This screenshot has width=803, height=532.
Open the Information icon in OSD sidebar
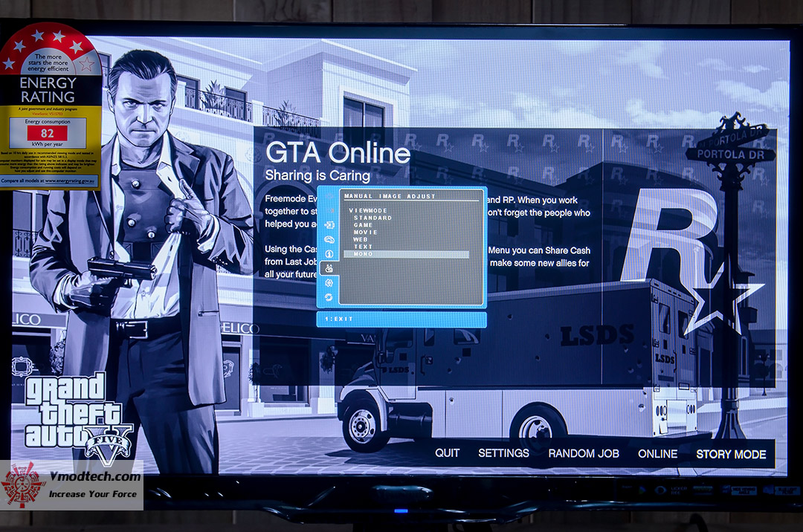pyautogui.click(x=329, y=253)
